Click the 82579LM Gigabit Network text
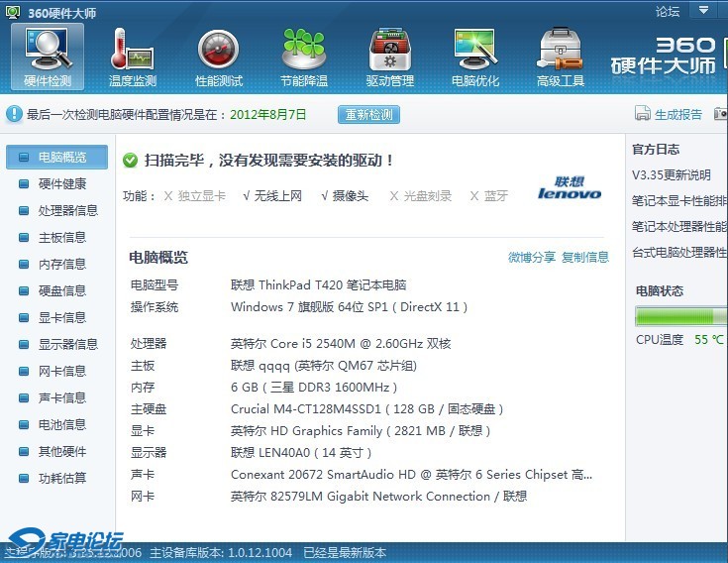 click(378, 497)
